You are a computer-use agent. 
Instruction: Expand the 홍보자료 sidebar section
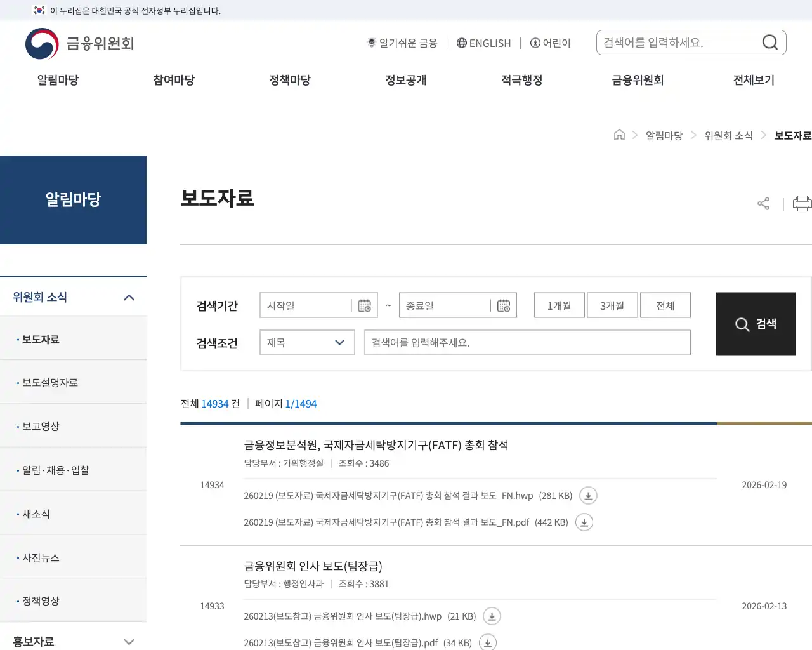click(x=129, y=642)
